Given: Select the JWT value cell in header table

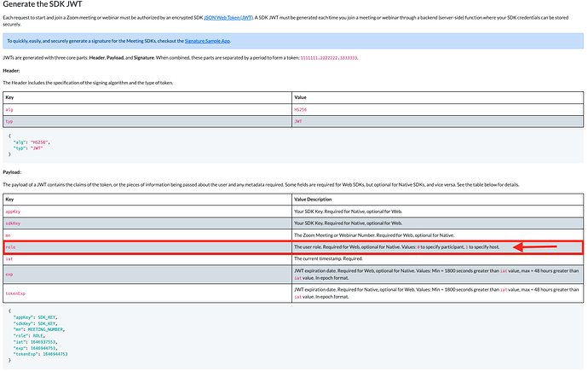Looking at the screenshot, I should pyautogui.click(x=438, y=122).
